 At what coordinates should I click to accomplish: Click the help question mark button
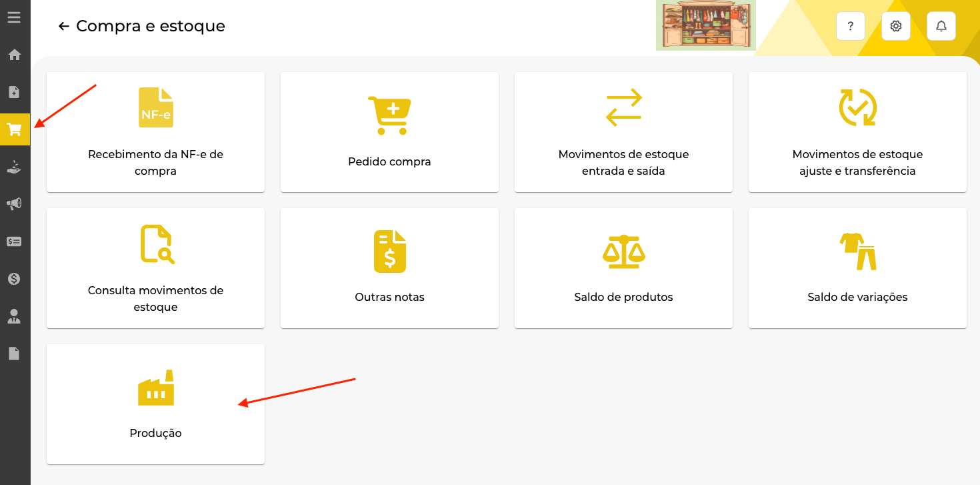[x=851, y=26]
